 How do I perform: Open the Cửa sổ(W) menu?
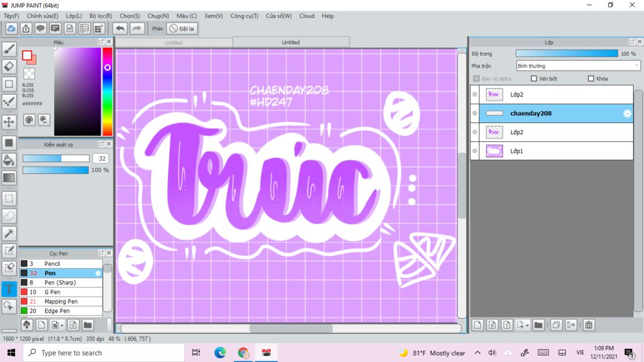(279, 16)
